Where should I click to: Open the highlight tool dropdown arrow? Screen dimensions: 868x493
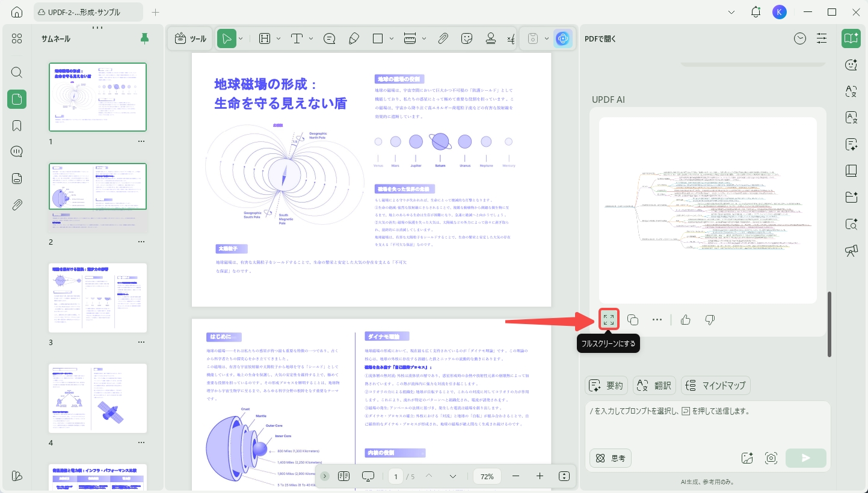click(279, 38)
